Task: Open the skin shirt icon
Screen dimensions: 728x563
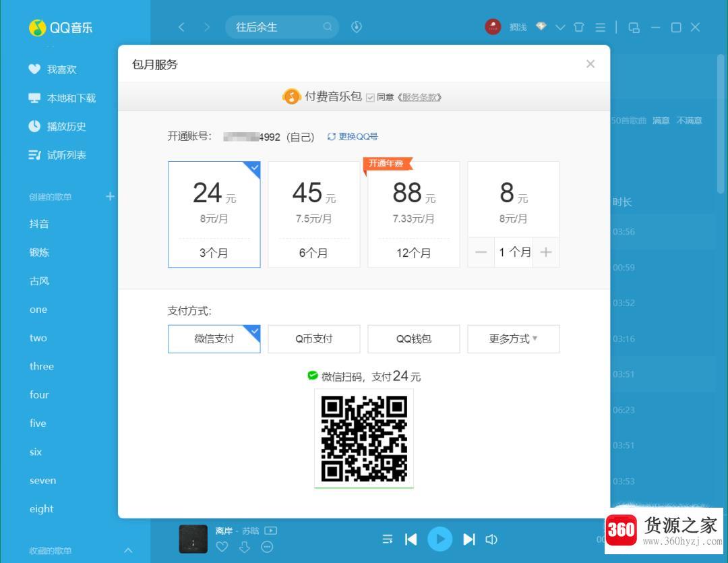Action: click(579, 28)
